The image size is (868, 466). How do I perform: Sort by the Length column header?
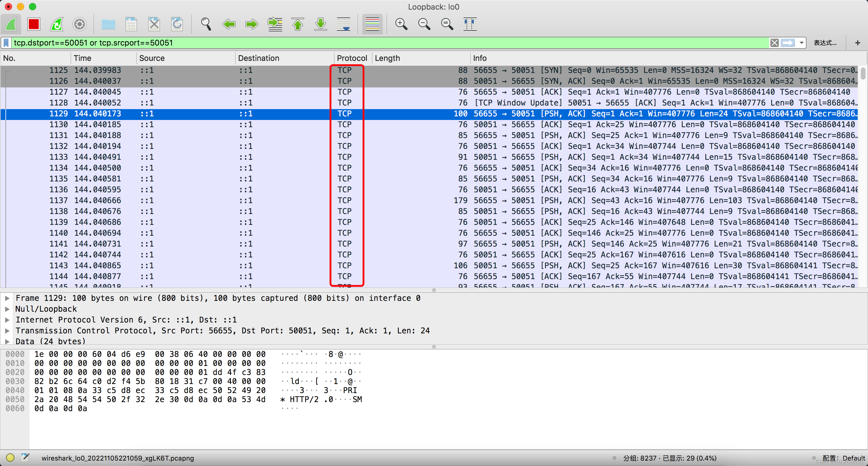[x=421, y=58]
